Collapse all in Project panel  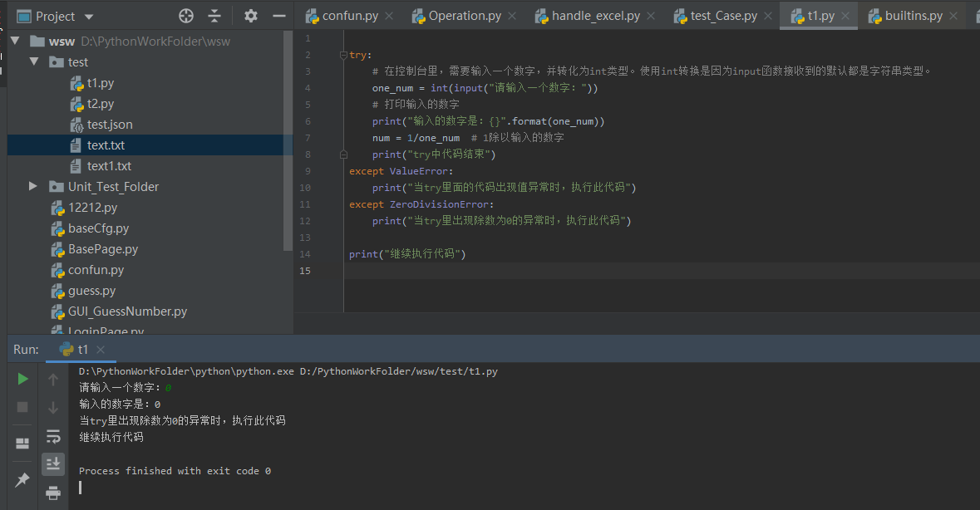point(214,17)
